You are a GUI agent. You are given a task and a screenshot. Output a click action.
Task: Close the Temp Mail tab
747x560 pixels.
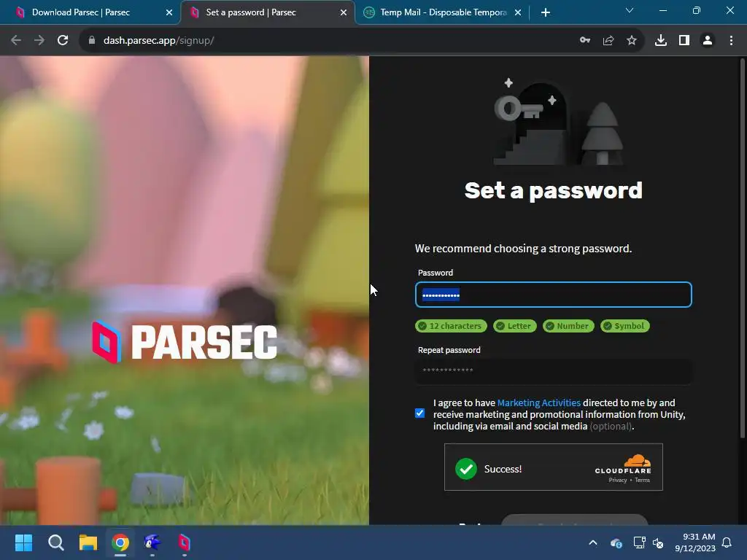(x=518, y=13)
